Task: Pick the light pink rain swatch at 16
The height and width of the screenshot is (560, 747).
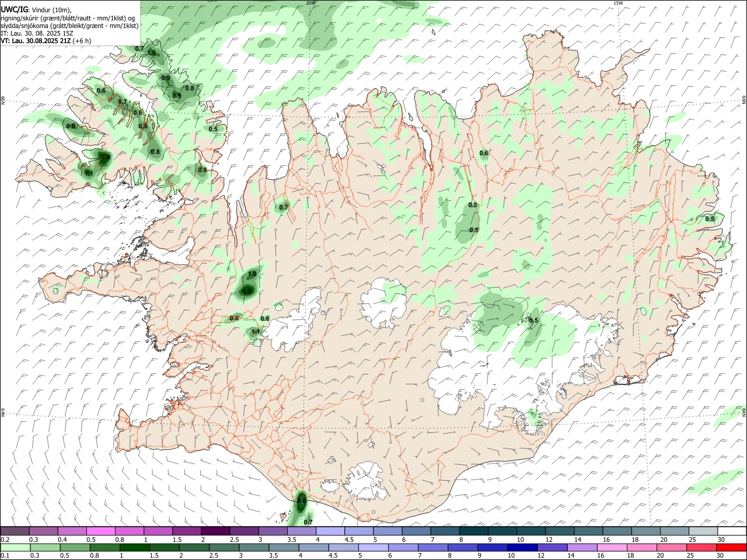Action: [611, 547]
